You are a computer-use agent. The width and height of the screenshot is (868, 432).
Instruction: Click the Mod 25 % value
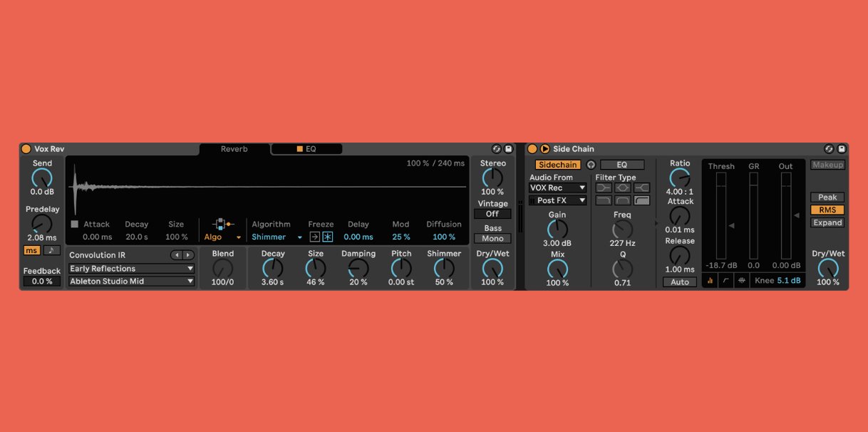point(401,237)
